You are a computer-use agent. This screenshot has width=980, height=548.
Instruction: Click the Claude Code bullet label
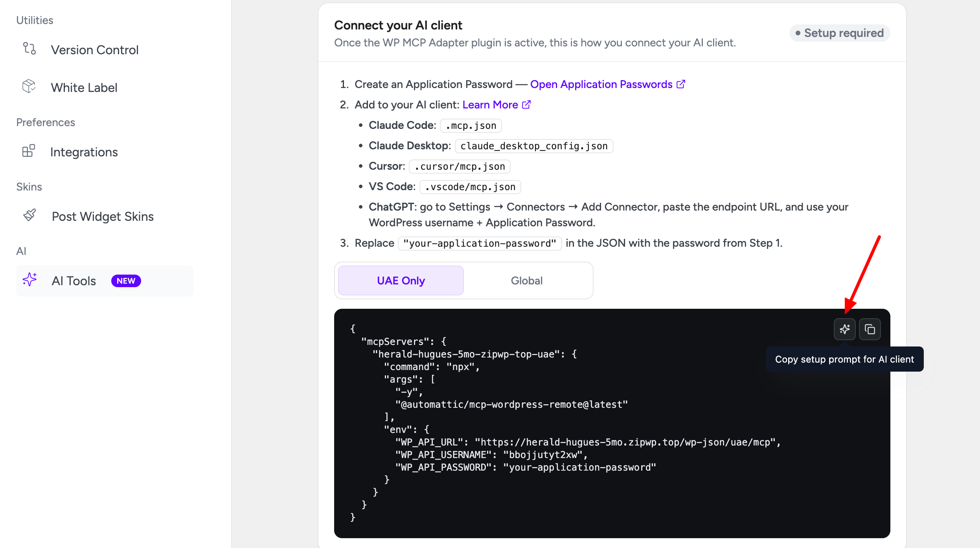(402, 125)
